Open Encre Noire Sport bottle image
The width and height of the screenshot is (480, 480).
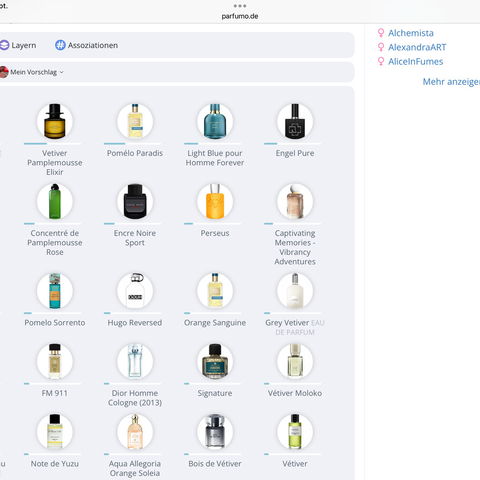coord(135,201)
